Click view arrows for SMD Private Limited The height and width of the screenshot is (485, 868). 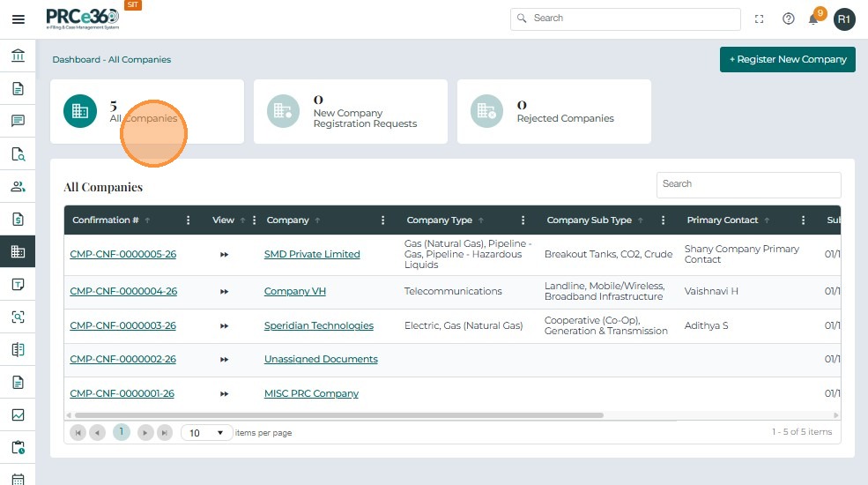coord(224,254)
